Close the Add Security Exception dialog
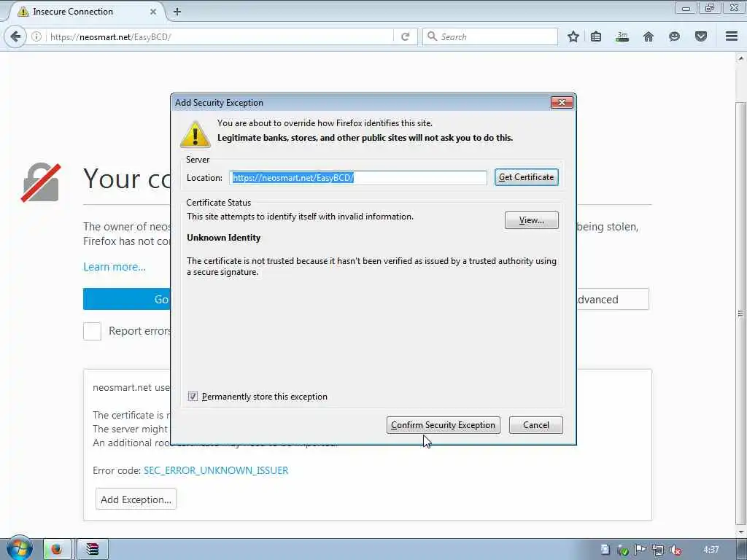The height and width of the screenshot is (560, 747). point(562,102)
